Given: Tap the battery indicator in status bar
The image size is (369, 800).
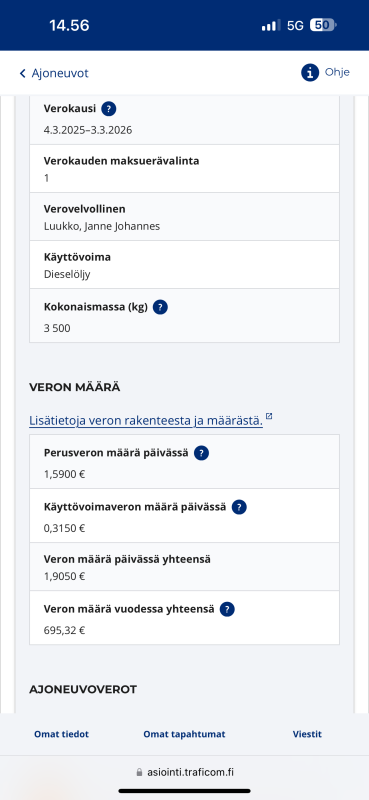Looking at the screenshot, I should click(x=324, y=25).
